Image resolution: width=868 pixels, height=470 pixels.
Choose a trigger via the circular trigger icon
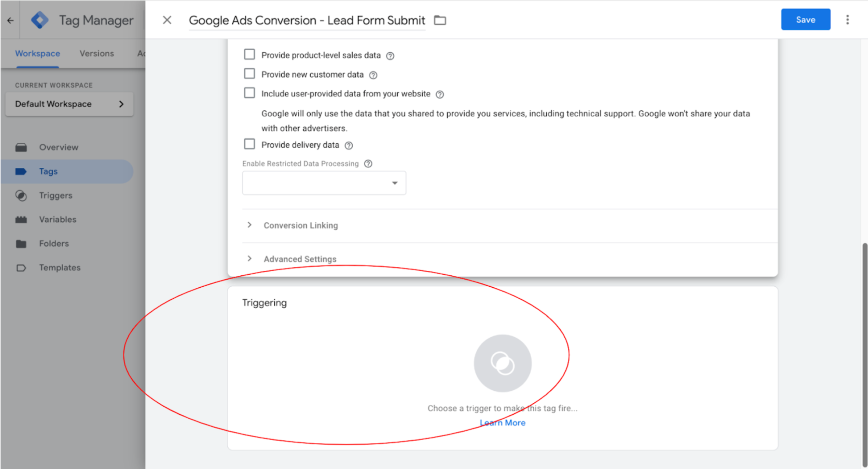click(502, 363)
